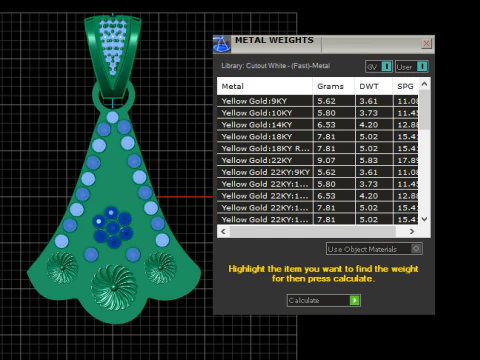
Task: Select the Yellow Gold:18KY row
Action: [x=318, y=137]
